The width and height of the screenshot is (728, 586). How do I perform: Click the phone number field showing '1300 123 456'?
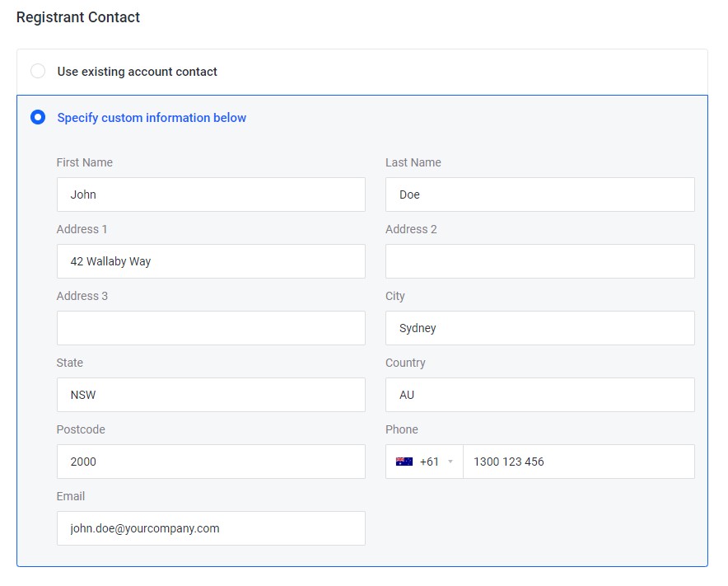pos(576,462)
